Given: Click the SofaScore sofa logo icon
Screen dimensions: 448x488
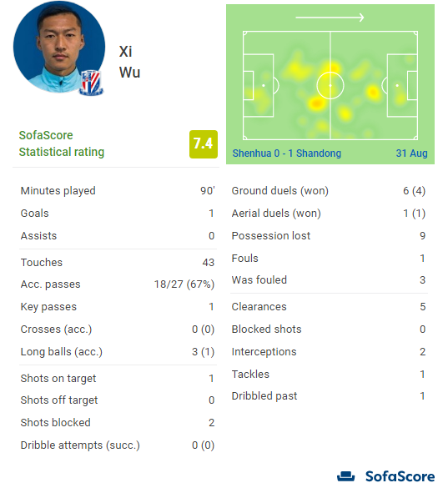Looking at the screenshot, I should pyautogui.click(x=345, y=476).
